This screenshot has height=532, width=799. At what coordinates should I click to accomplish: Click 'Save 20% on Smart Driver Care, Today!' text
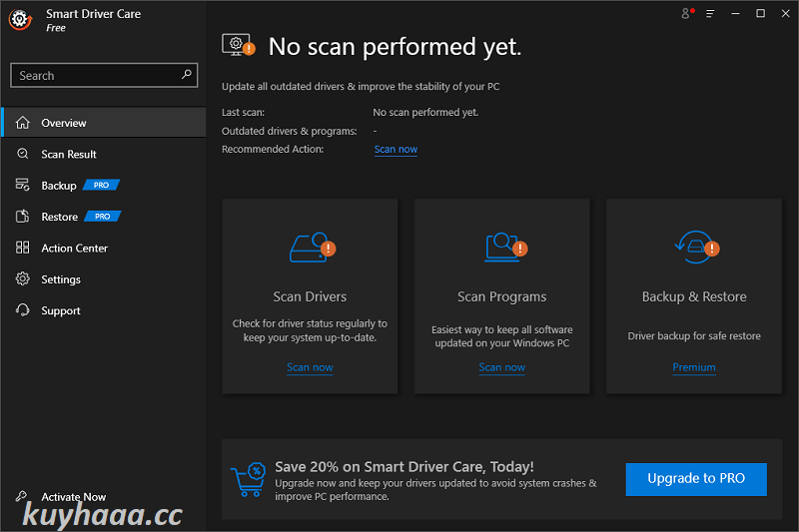(x=404, y=466)
